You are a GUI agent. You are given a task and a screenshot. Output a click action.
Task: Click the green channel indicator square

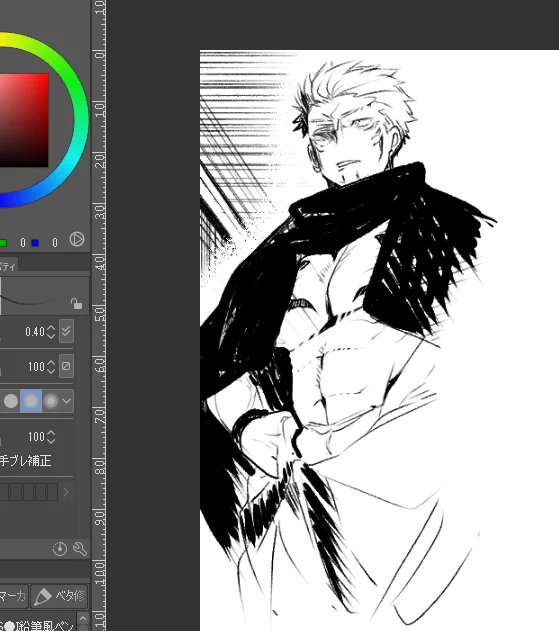pos(3,243)
